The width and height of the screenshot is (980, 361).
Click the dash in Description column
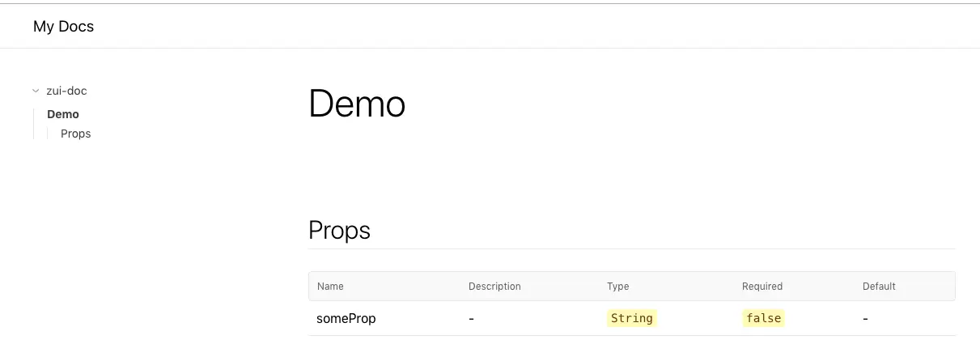pos(471,319)
